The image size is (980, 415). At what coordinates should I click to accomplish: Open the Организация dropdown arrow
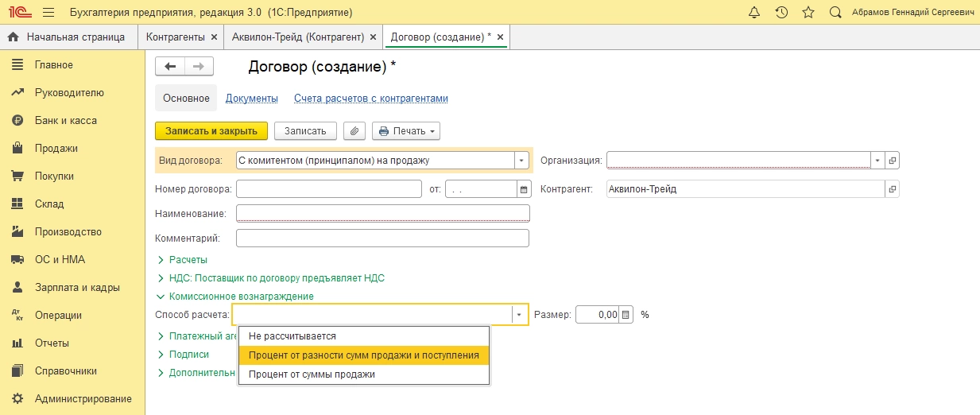click(x=877, y=161)
